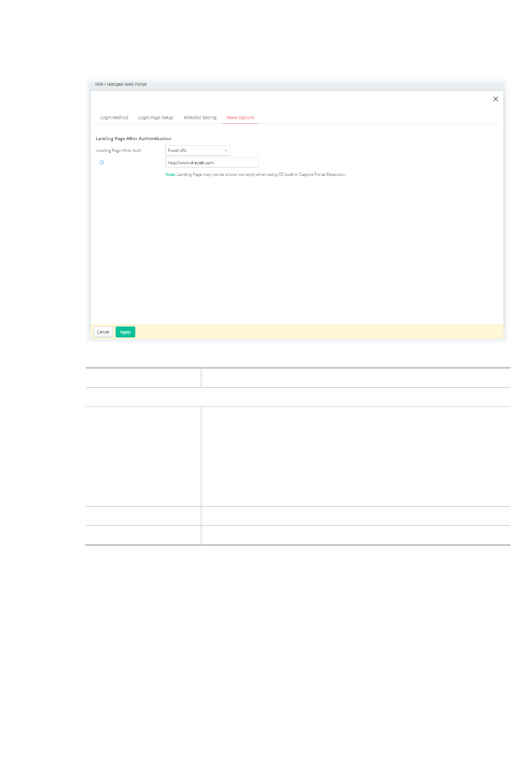Click the green Note: label

point(170,175)
